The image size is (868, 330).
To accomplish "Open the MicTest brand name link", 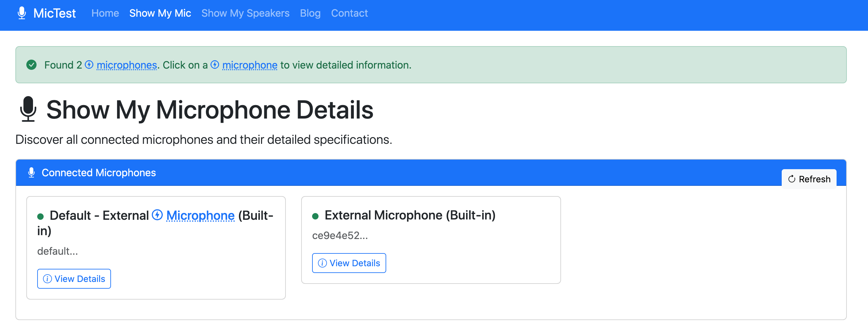I will point(55,13).
